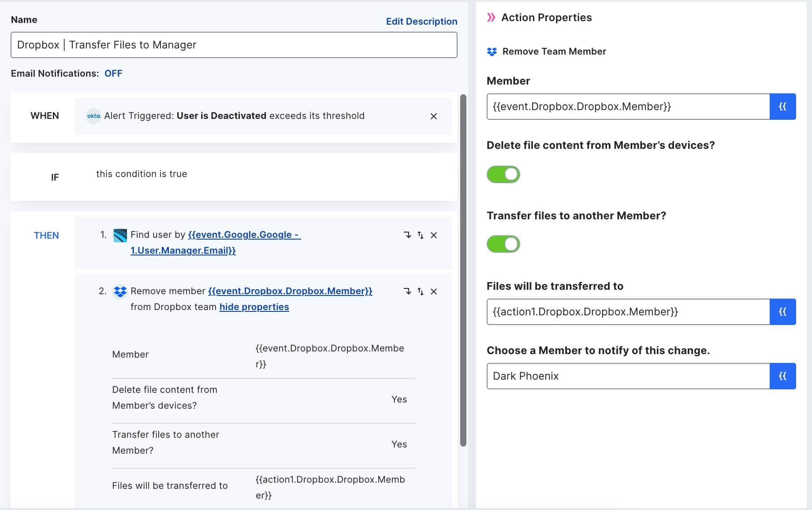Click the Alert Triggered User is Deactivated text
The image size is (812, 510).
(x=234, y=116)
